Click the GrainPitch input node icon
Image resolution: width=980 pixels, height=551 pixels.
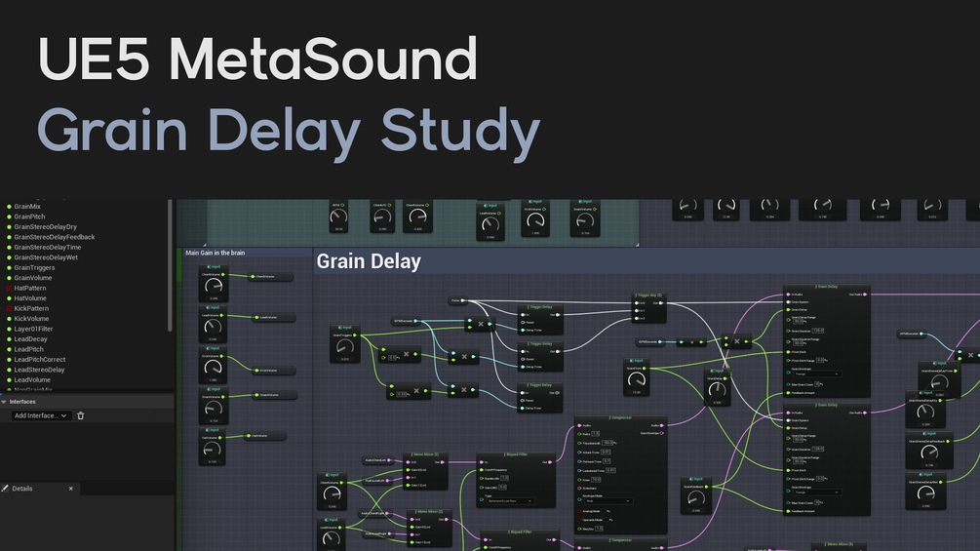(x=631, y=361)
